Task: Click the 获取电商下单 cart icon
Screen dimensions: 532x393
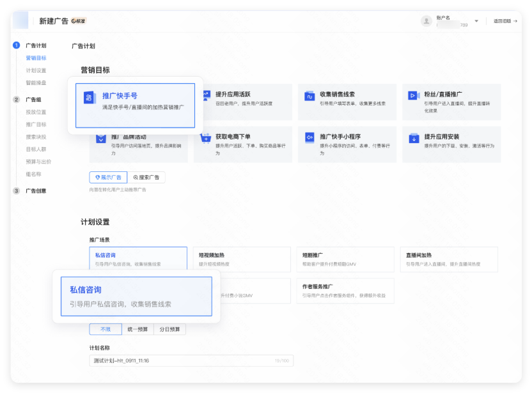Action: coord(205,139)
